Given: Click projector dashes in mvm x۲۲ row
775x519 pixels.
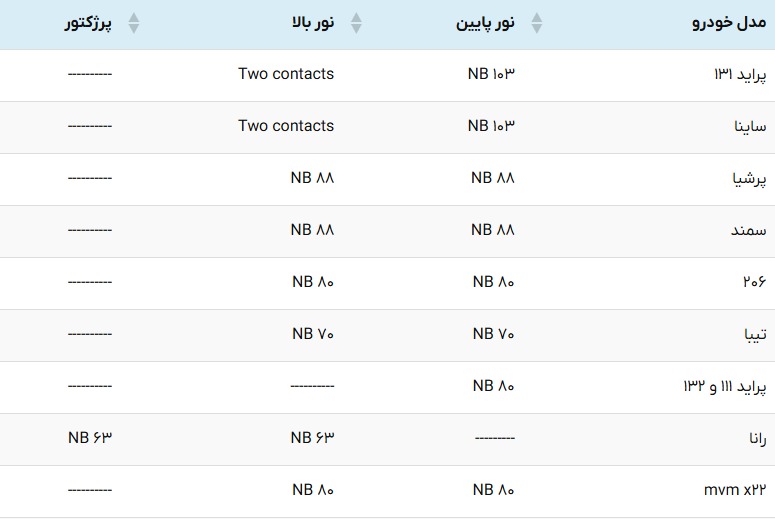Looking at the screenshot, I should [x=90, y=490].
